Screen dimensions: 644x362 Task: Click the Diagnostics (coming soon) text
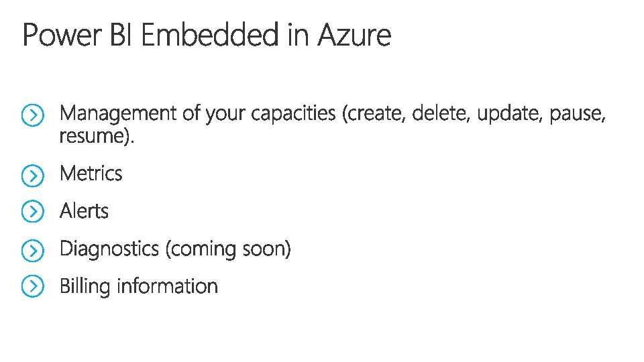[175, 249]
